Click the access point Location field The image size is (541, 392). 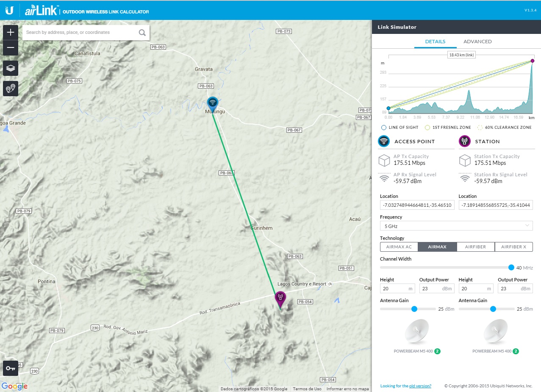[x=417, y=205]
